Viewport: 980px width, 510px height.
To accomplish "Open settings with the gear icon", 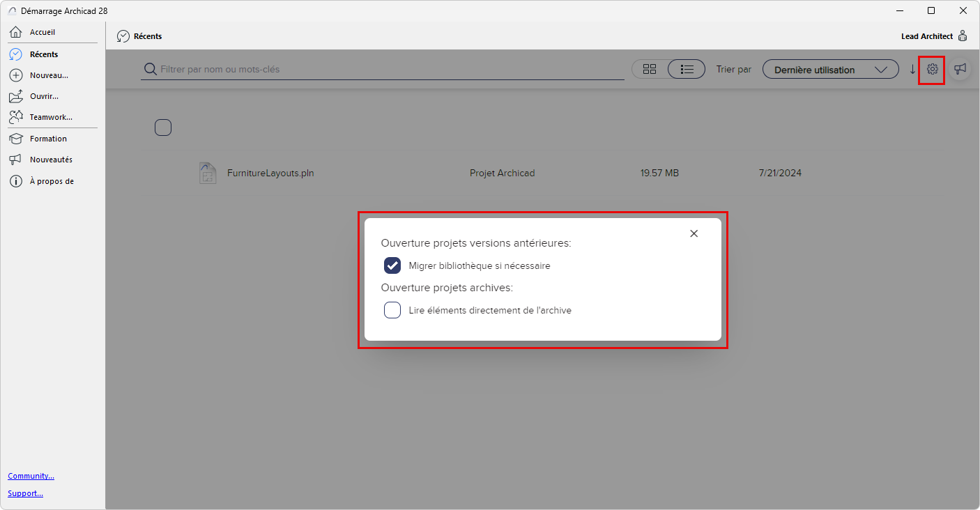I will point(933,69).
